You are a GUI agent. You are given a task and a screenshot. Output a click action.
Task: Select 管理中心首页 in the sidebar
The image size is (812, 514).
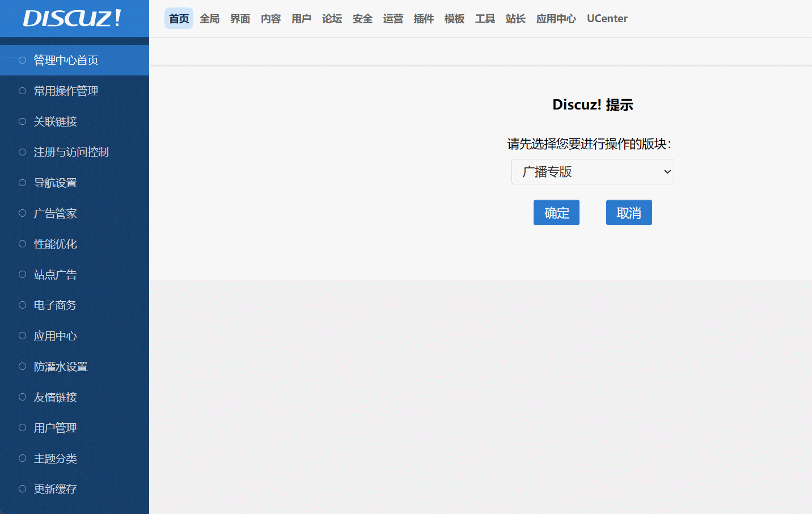[74, 60]
